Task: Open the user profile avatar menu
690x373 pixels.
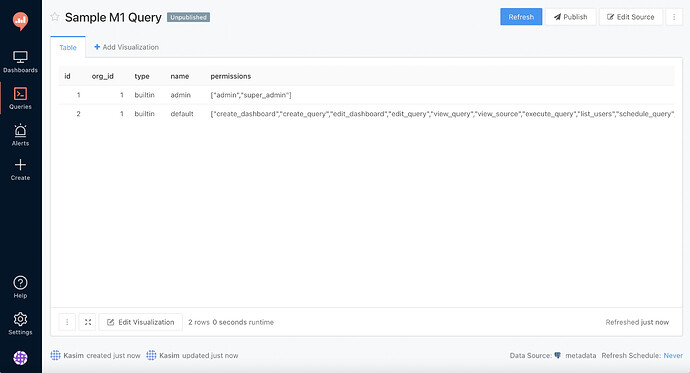Action: click(20, 358)
